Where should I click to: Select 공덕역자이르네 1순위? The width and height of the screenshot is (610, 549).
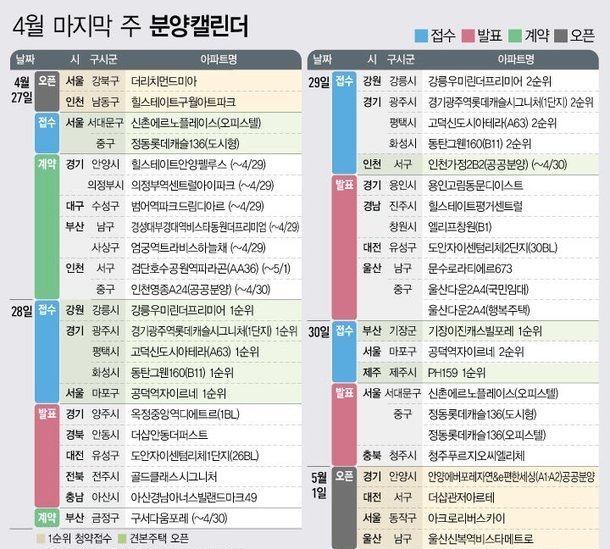(x=179, y=394)
